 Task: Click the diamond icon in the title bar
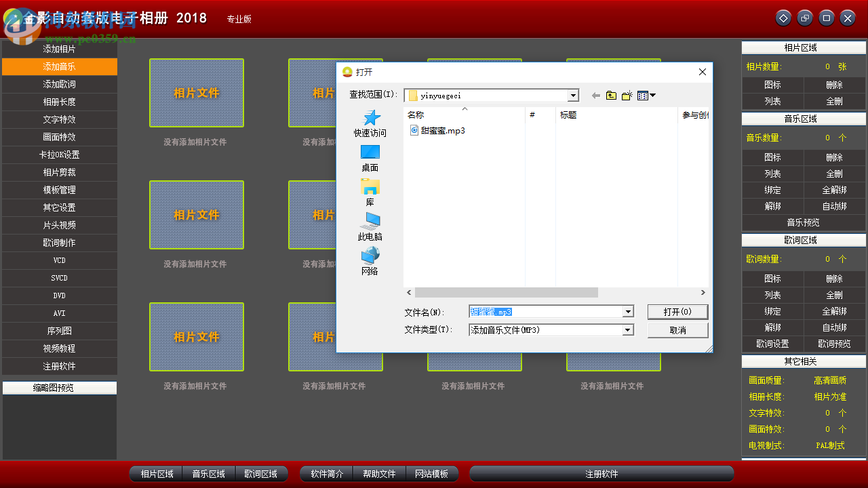783,18
